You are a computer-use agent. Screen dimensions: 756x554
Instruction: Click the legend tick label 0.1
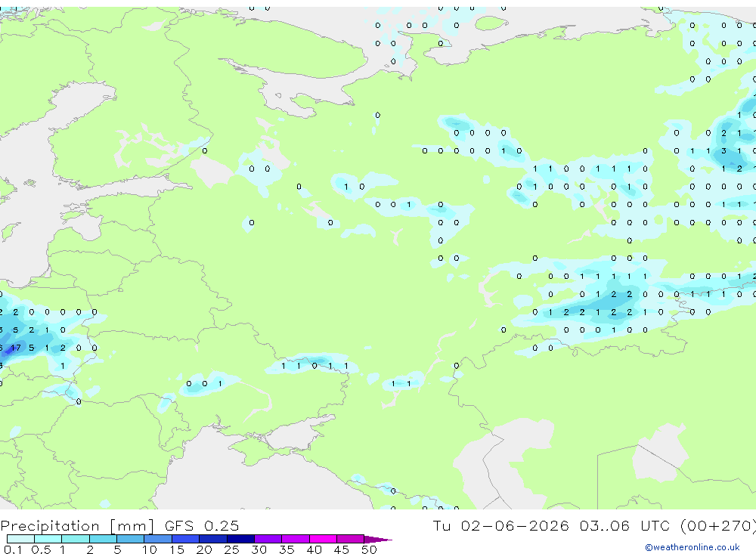pos(13,549)
